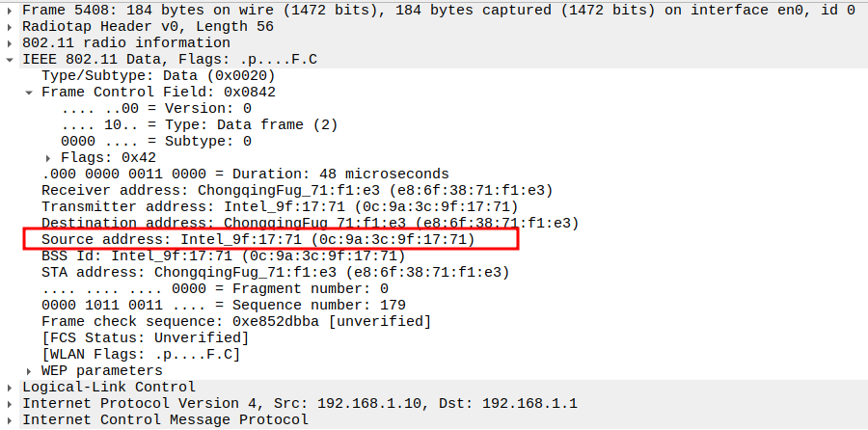Image resolution: width=868 pixels, height=430 pixels.
Task: Expand the Flags: 0x42 subtree
Action: click(x=49, y=157)
